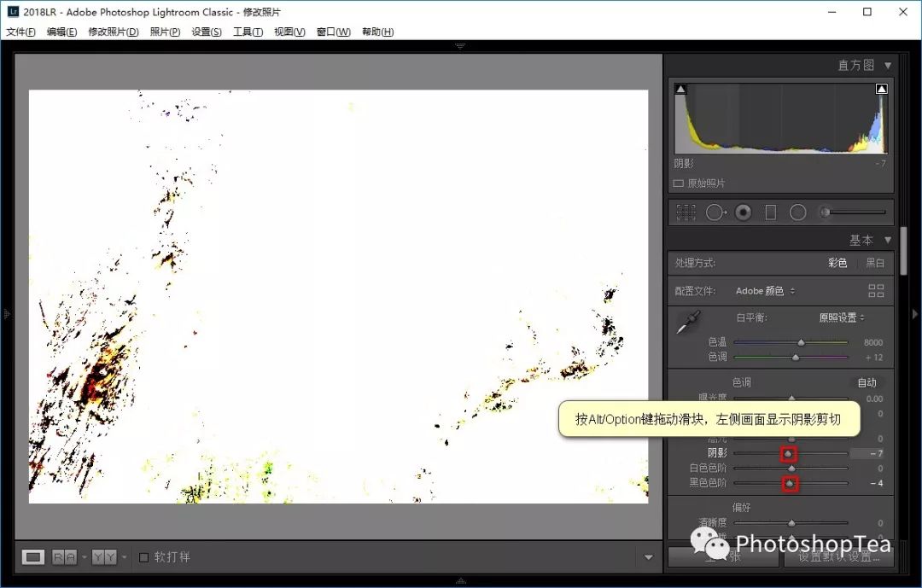Open the YY before/after options arrow
Viewport: 922px width, 588px height.
coord(124,556)
